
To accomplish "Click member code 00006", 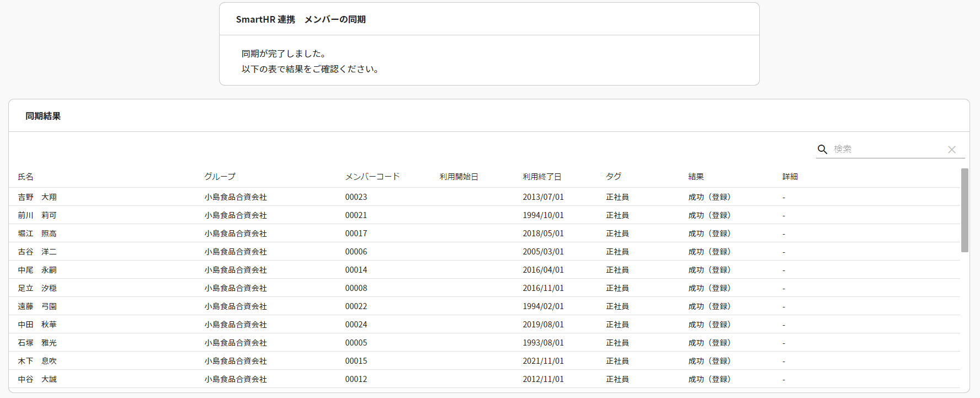I will (x=356, y=252).
